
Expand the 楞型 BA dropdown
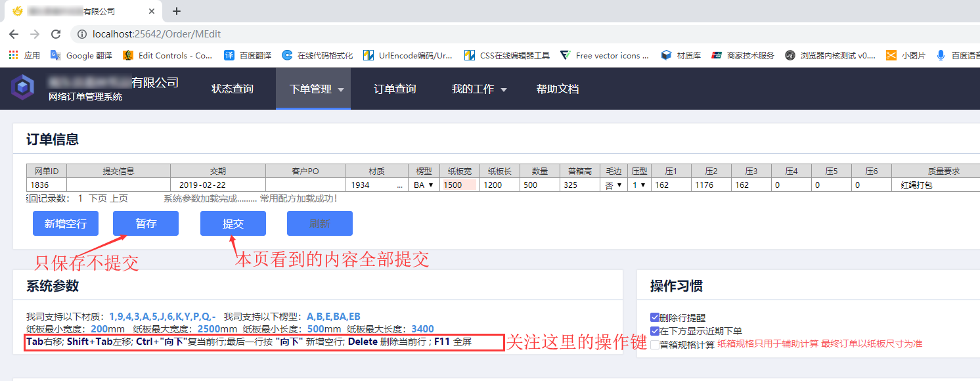click(424, 185)
